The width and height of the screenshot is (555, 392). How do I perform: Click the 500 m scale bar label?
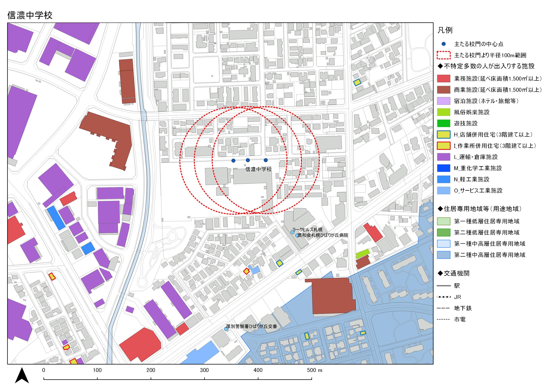314,370
